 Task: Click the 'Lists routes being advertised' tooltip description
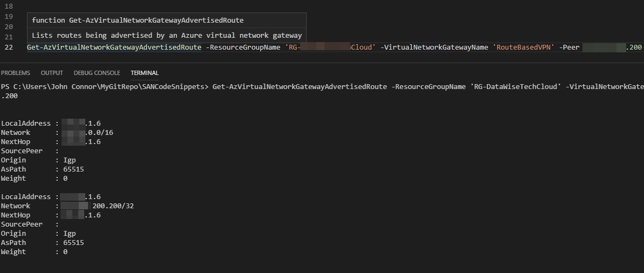click(x=166, y=36)
